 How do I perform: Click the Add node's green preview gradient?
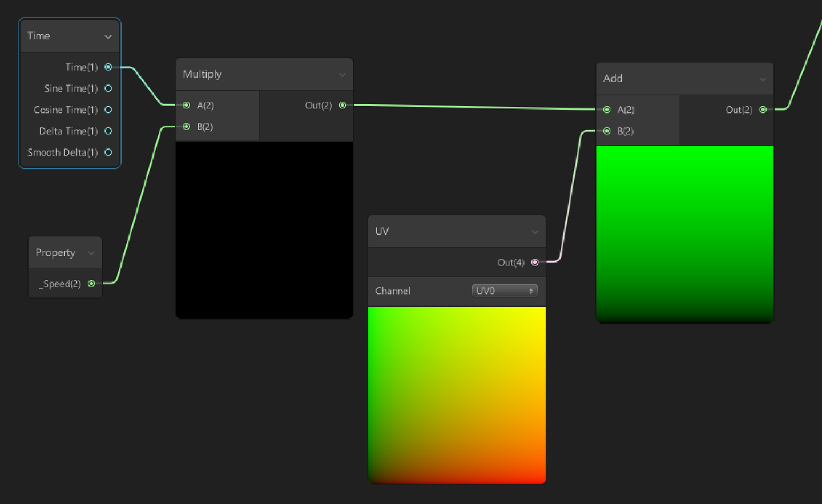click(684, 234)
